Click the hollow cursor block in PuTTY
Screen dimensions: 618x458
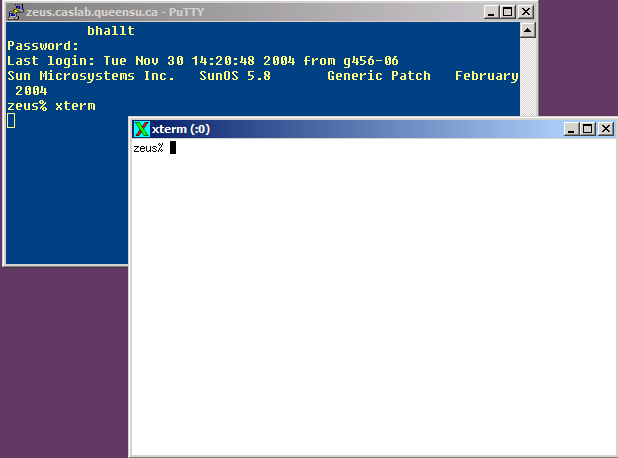coord(11,121)
